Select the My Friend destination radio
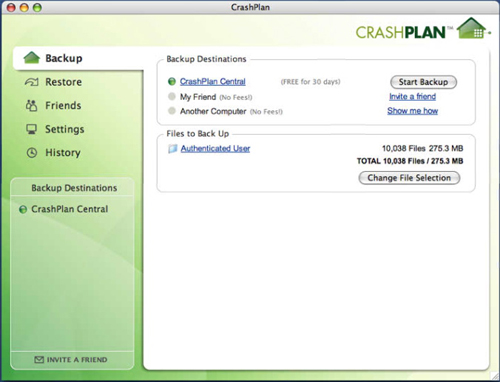Viewport: 500px width, 382px height. pos(172,97)
